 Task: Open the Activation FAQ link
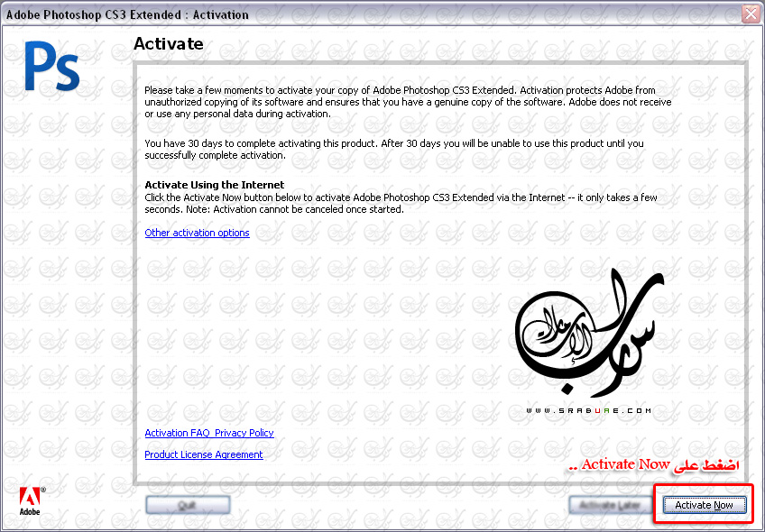pyautogui.click(x=177, y=433)
